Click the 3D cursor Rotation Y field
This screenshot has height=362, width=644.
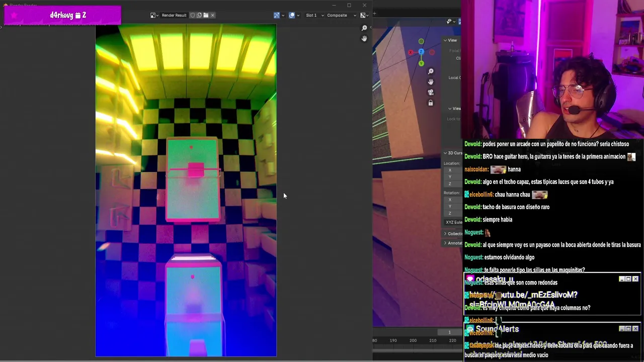454,206
